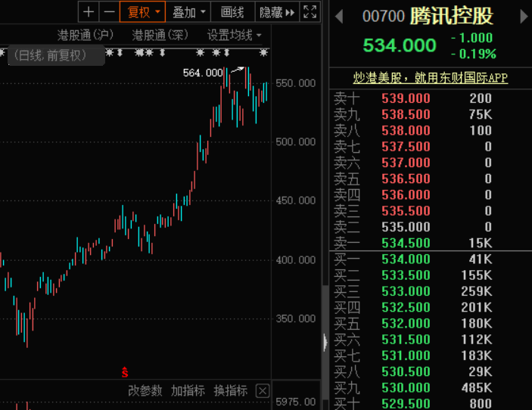Click 换指标 to switch indicator
This screenshot has width=532, height=410.
230,390
